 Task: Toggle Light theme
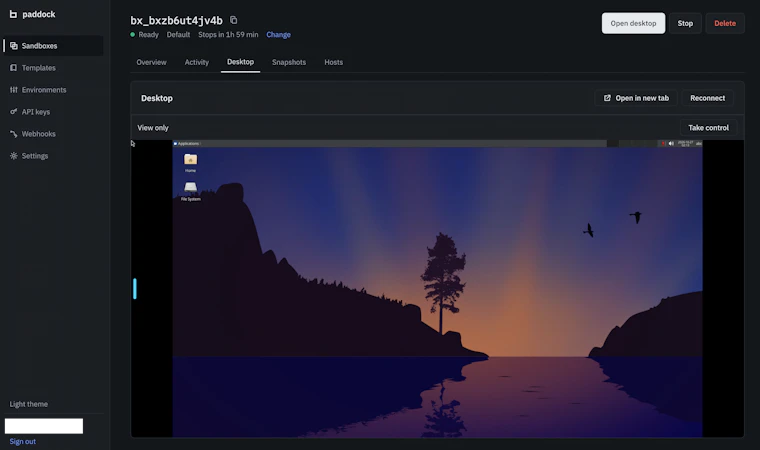click(x=29, y=404)
